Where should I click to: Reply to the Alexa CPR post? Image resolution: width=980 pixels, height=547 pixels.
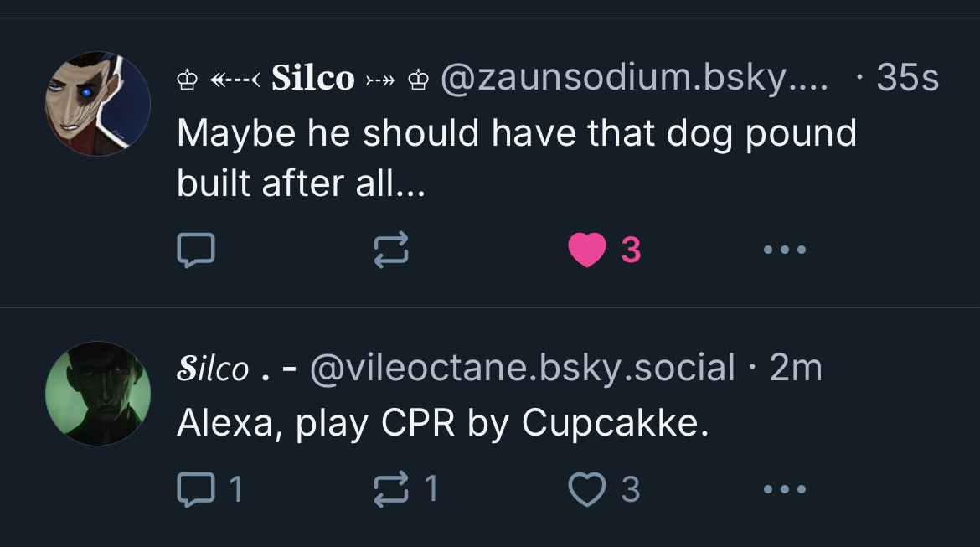[x=196, y=489]
